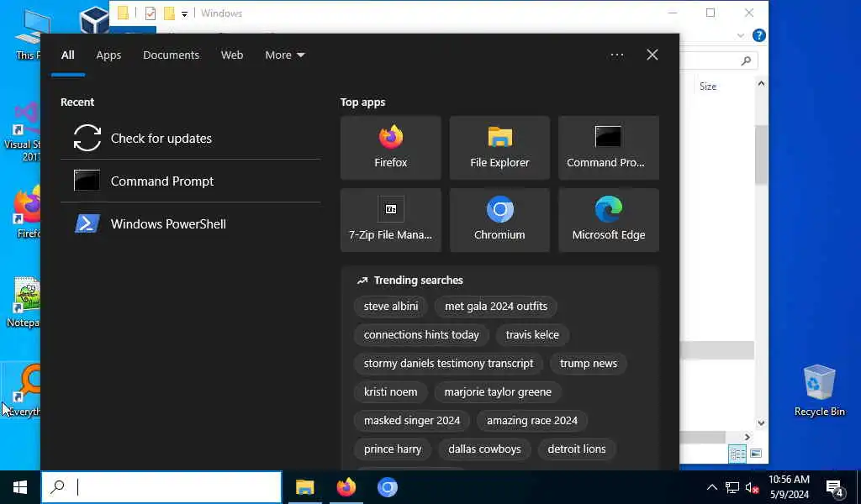
Task: Select dallas cowboys trending search
Action: 484,449
